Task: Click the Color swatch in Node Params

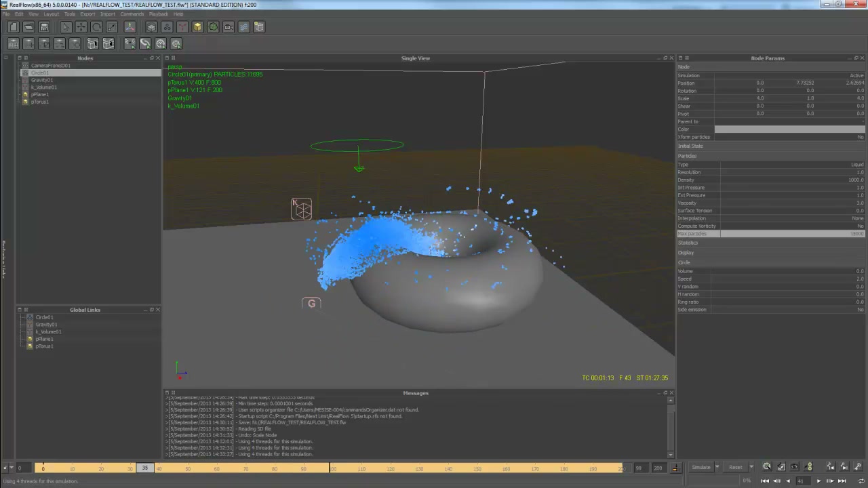Action: (790, 129)
